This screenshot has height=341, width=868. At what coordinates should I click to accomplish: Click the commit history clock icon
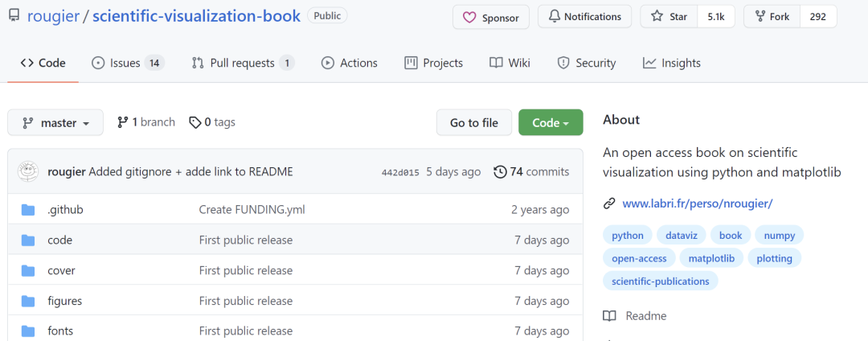[500, 171]
